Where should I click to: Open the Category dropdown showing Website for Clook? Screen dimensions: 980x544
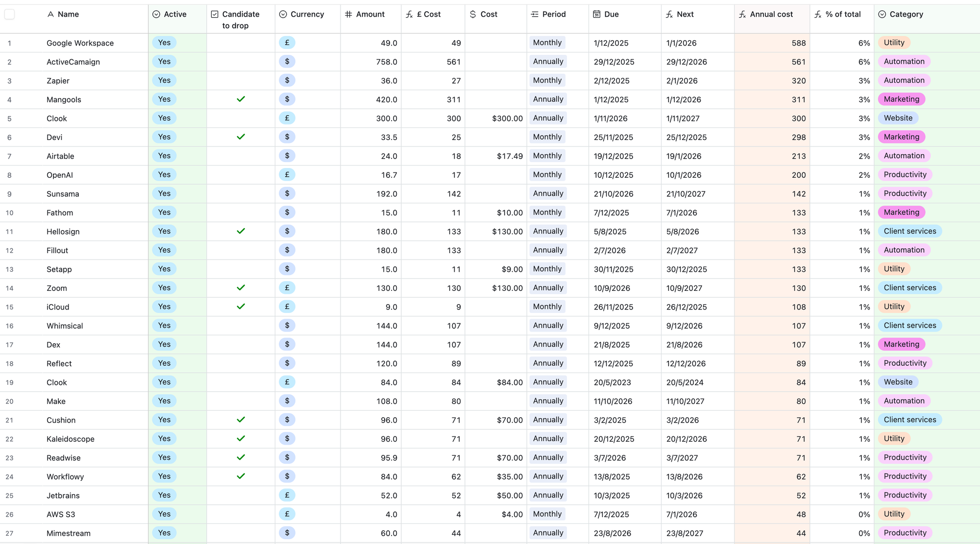(898, 118)
